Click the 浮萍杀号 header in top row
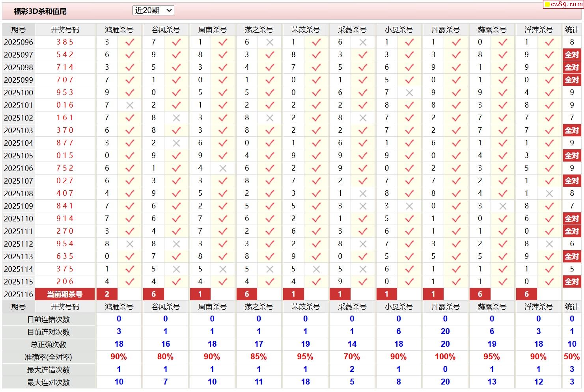The width and height of the screenshot is (584, 392). click(x=539, y=30)
